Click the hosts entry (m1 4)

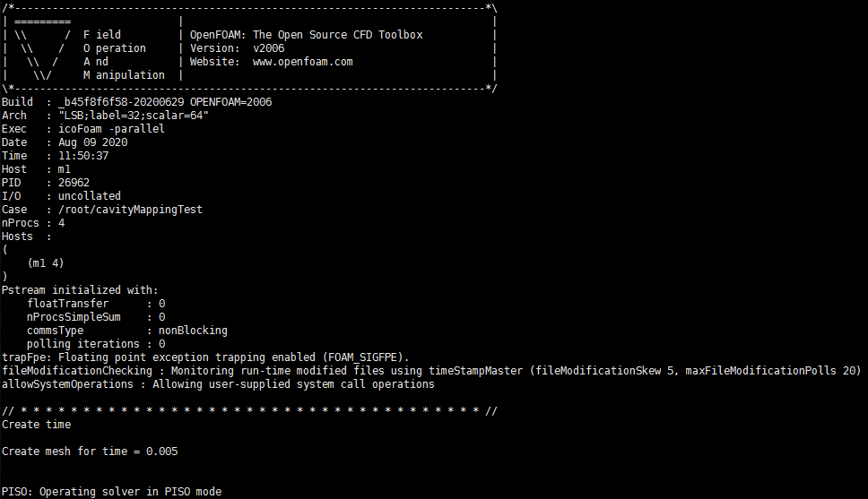pyautogui.click(x=46, y=263)
